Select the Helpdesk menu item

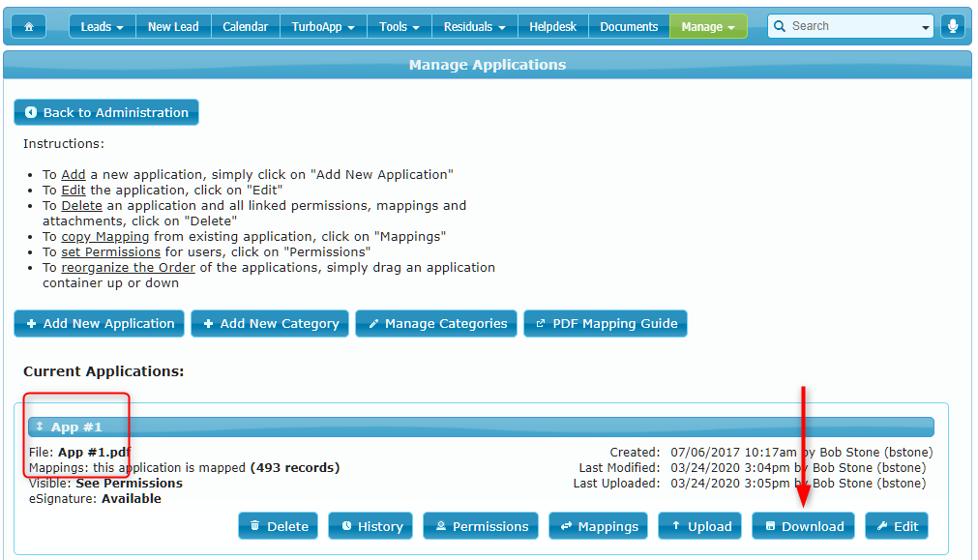(552, 26)
